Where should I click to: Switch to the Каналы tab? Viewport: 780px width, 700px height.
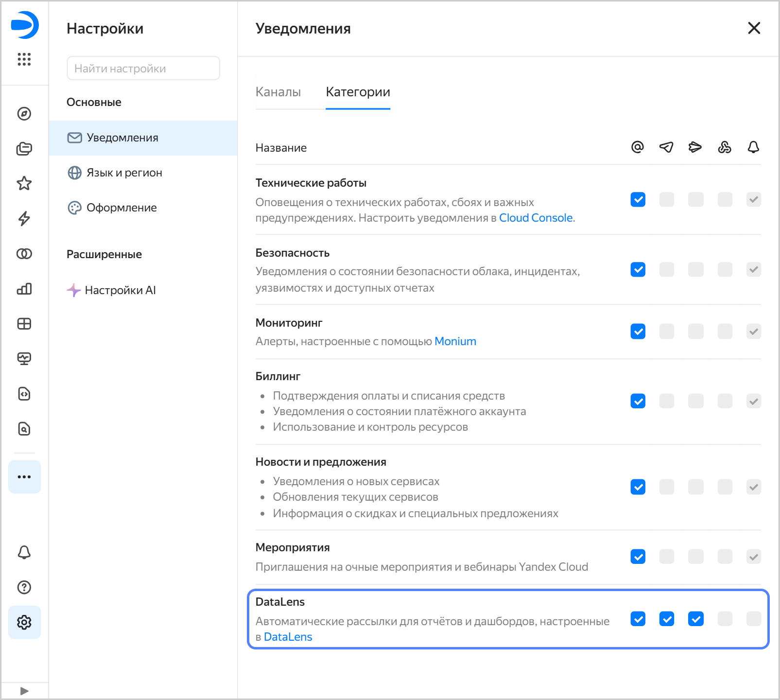click(x=278, y=92)
